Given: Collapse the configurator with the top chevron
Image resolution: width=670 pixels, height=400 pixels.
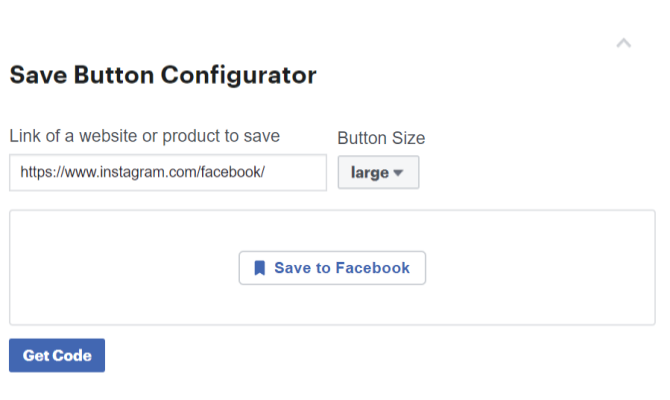Looking at the screenshot, I should (624, 43).
